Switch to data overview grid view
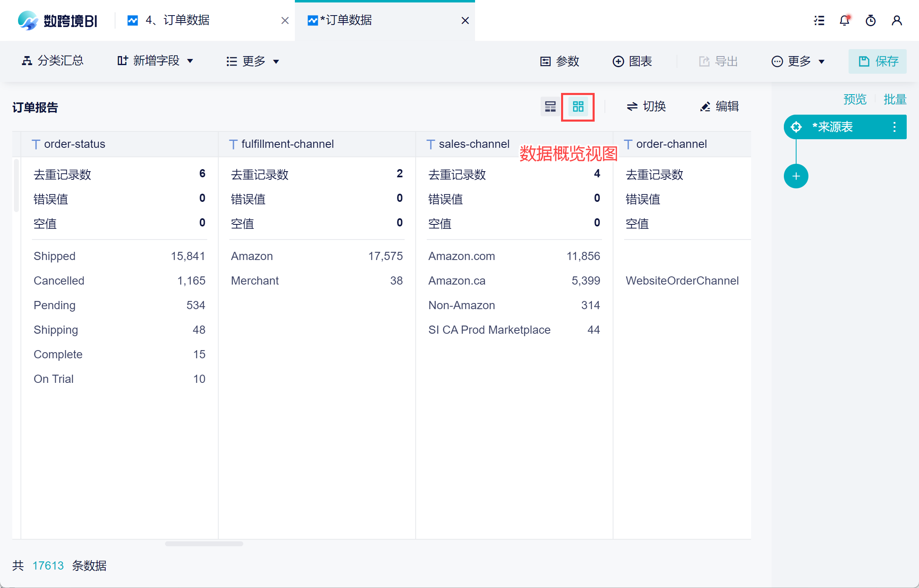Screen dimensions: 919x588 (578, 107)
